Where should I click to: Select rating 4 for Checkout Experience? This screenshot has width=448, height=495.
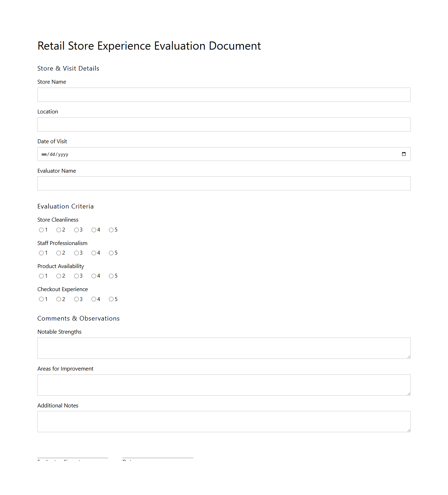[x=94, y=299]
